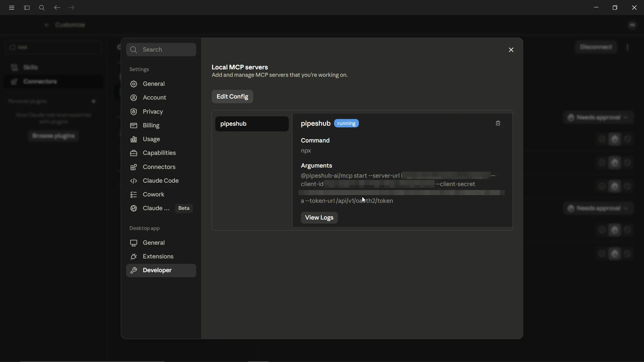
Task: Open Capabilities settings
Action: [161, 153]
